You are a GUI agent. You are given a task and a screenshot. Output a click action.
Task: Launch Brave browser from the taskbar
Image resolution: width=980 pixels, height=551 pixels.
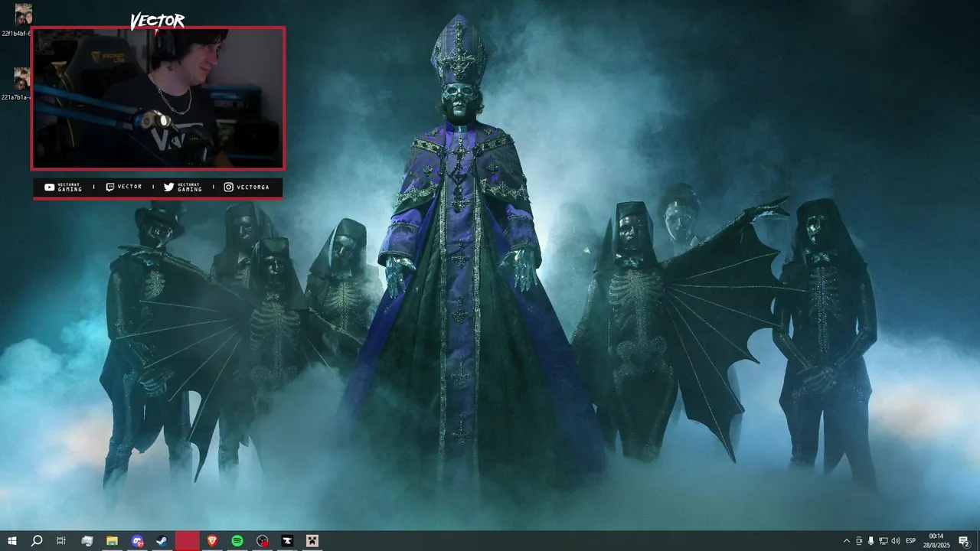[x=212, y=541]
